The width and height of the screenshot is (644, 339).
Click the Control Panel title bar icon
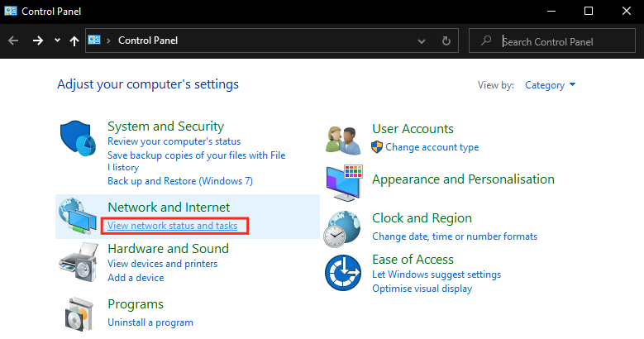pos(10,11)
